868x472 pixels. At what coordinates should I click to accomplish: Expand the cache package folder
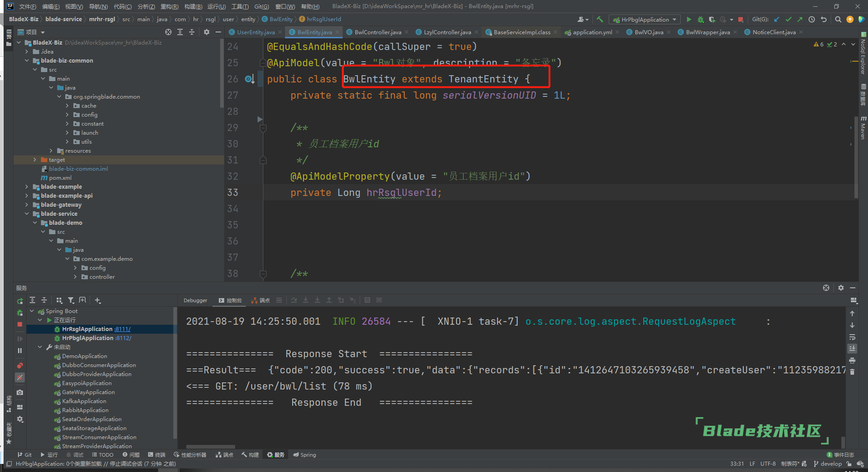coord(68,105)
